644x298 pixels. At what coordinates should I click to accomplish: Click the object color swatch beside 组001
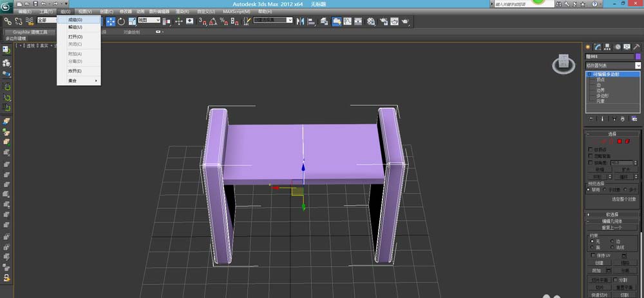pyautogui.click(x=638, y=56)
